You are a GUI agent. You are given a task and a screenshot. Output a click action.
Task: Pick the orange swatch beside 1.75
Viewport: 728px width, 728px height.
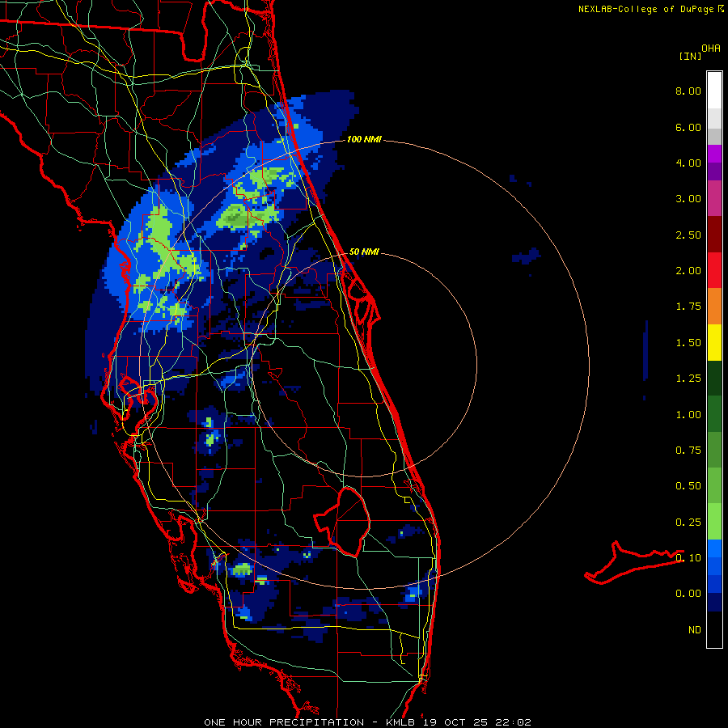[x=714, y=307]
